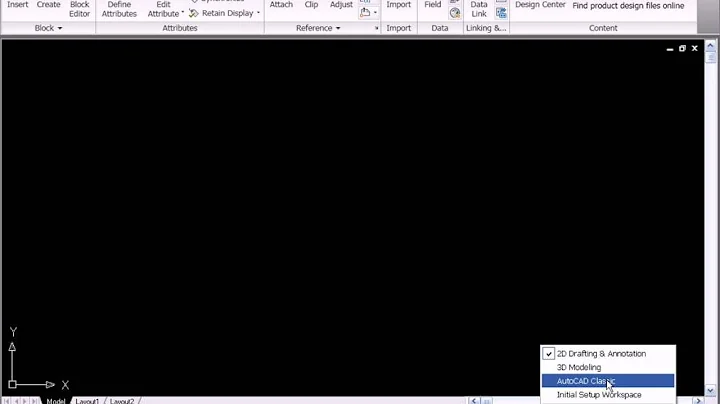Select 2D Drafting & Annotation workspace

point(608,354)
